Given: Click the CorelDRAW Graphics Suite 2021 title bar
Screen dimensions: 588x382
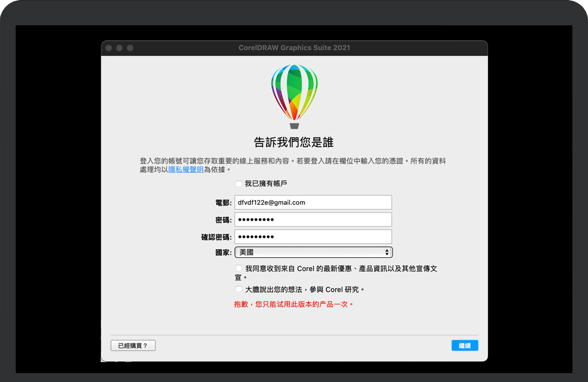Looking at the screenshot, I should [x=294, y=48].
